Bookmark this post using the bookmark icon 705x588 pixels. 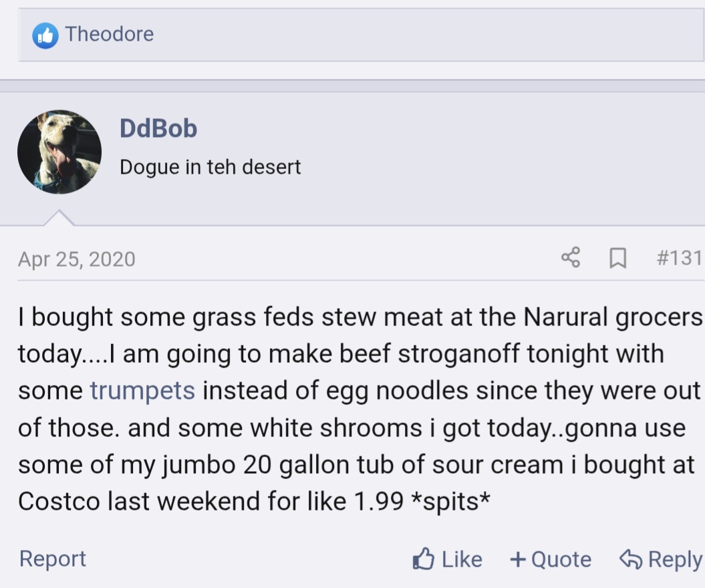[618, 258]
